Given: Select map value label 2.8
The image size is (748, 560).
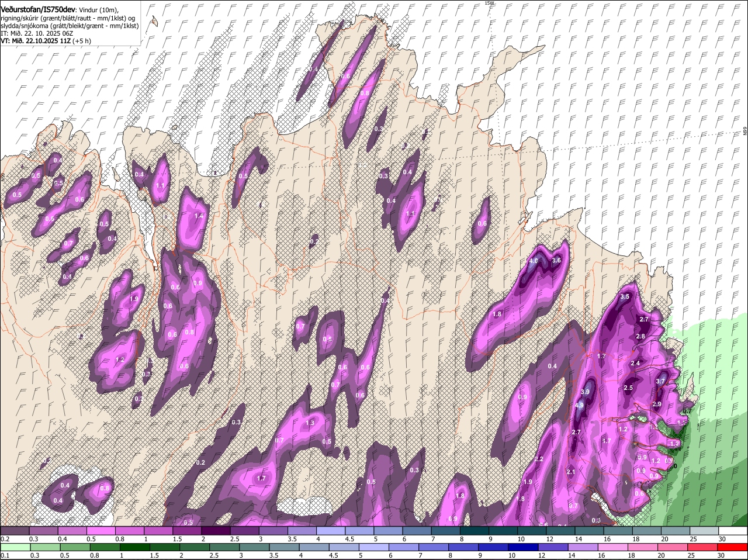Looking at the screenshot, I should click(640, 337).
